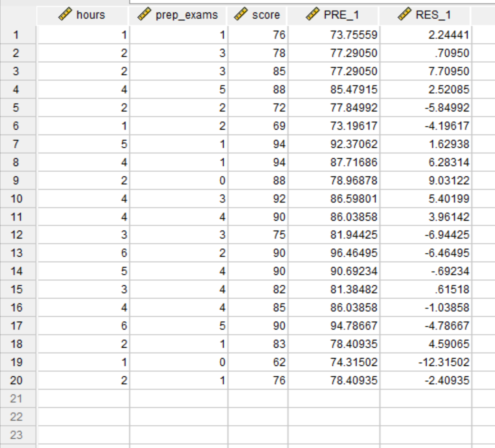The width and height of the screenshot is (495, 448).
Task: Click the scale icon next to prep_exams
Action: click(x=144, y=15)
